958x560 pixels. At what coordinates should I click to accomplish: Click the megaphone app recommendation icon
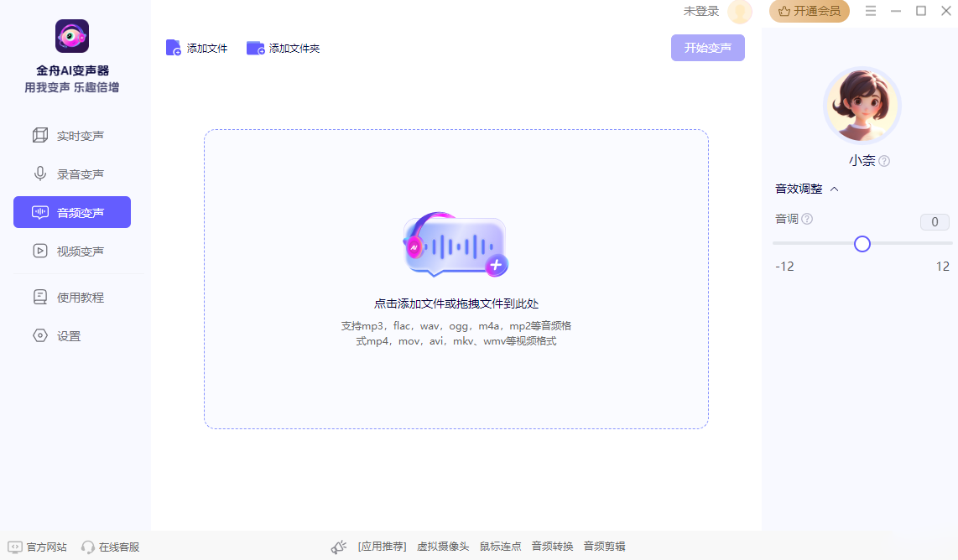(338, 545)
